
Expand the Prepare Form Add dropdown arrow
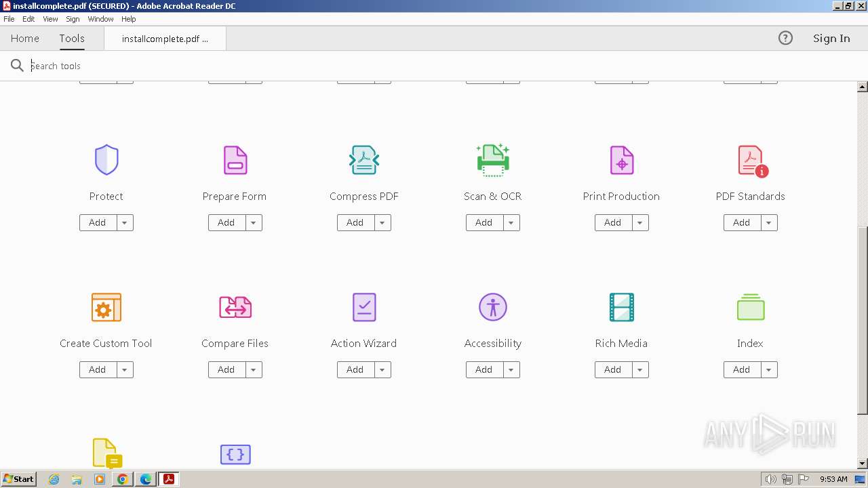[x=254, y=222]
